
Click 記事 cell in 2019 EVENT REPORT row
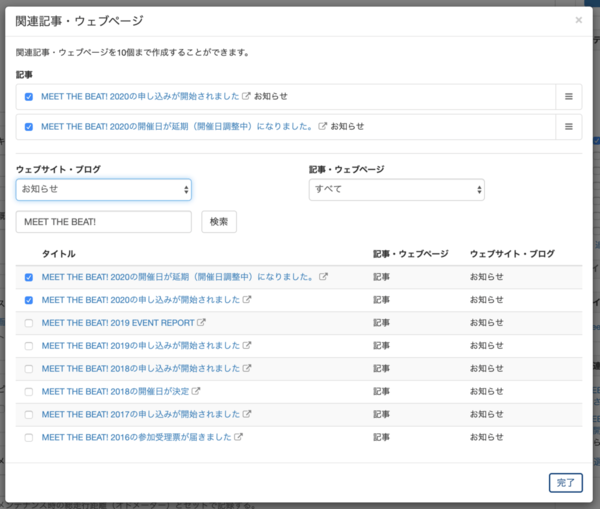382,323
